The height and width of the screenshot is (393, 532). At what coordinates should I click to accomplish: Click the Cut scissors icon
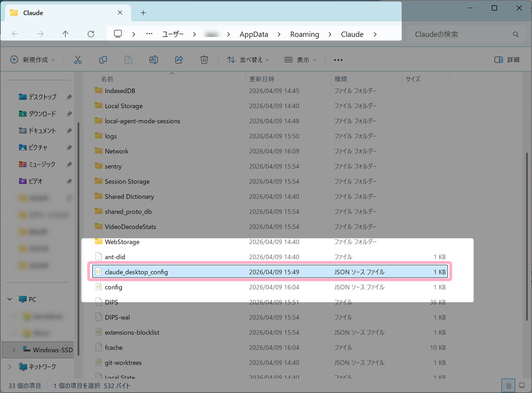78,60
